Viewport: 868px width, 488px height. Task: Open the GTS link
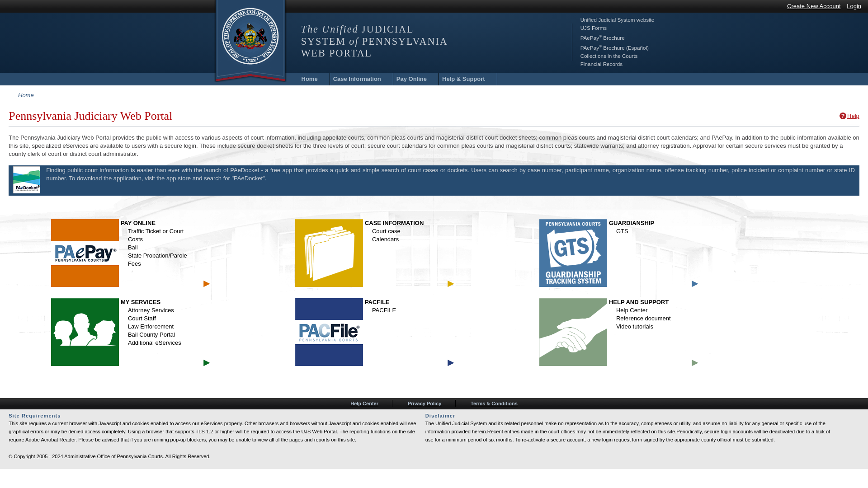[x=622, y=231]
